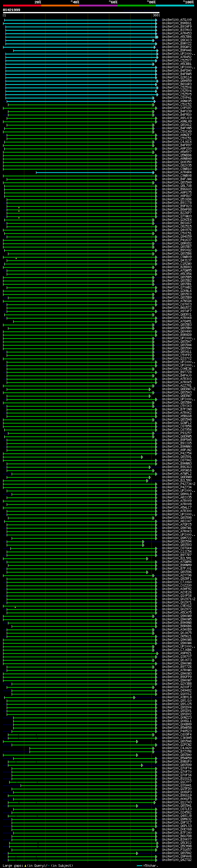
Task: Click label UniRef100_B9H9N8
Action: click(176, 623)
